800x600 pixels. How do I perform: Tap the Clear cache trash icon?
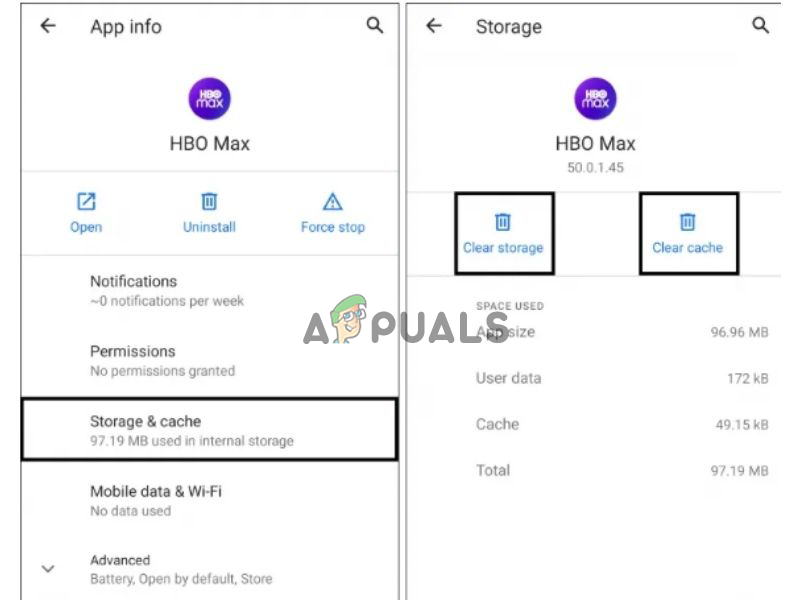click(x=687, y=222)
